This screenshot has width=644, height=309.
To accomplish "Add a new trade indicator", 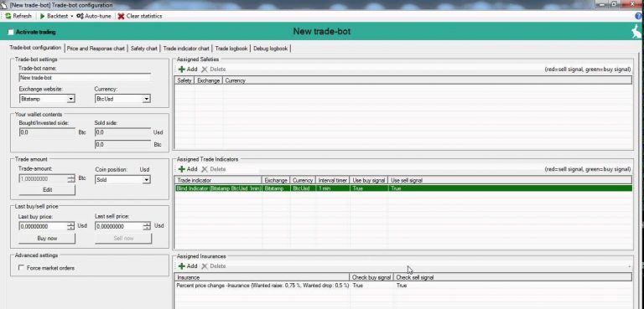I will 188,169.
